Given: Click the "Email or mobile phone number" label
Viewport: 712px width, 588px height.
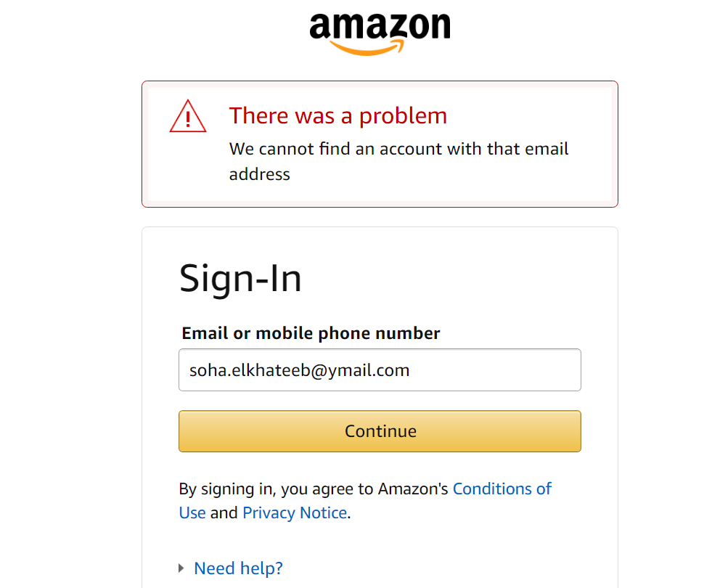Looking at the screenshot, I should (x=311, y=333).
